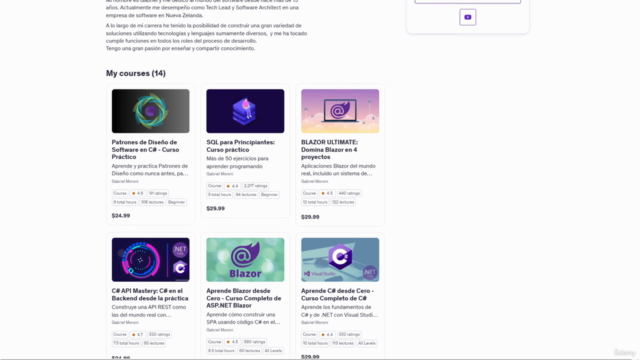This screenshot has width=640, height=360.
Task: Open the instructor's YouTube channel icon
Action: tap(468, 17)
